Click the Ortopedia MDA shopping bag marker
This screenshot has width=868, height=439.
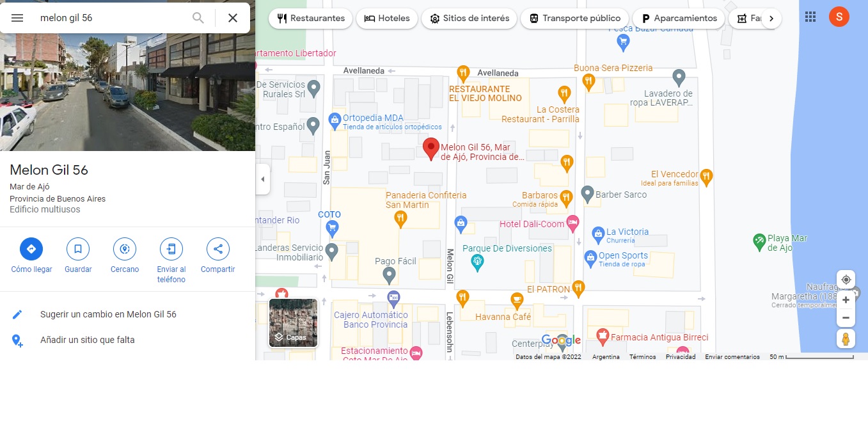[334, 120]
